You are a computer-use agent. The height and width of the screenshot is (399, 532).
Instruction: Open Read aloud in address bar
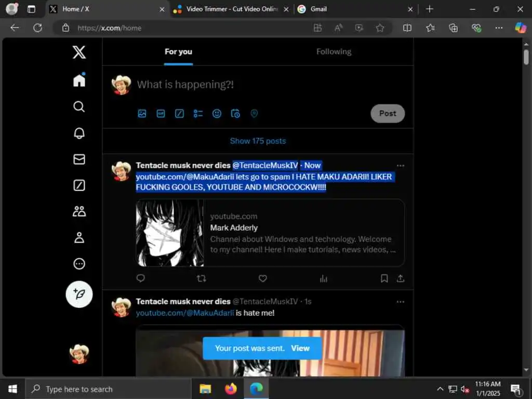[338, 28]
